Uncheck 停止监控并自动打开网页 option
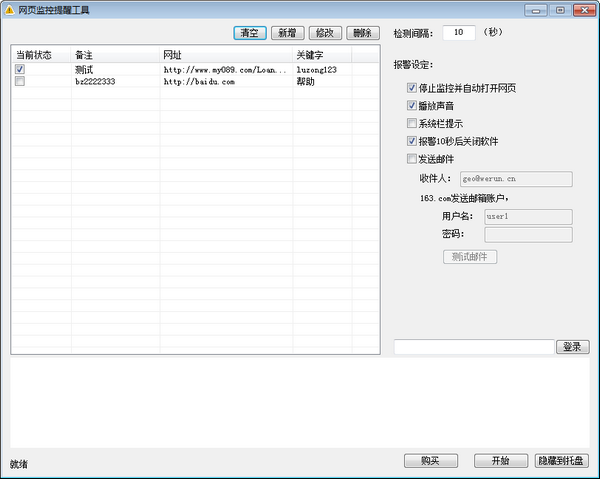Screen dimensions: 600x479 pos(412,88)
